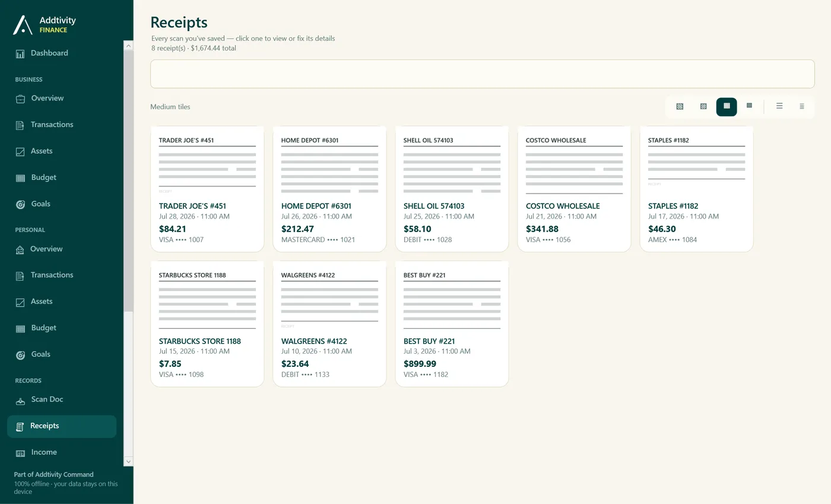This screenshot has width=831, height=504.
Task: Select the Receipts sidebar item
Action: 62,426
